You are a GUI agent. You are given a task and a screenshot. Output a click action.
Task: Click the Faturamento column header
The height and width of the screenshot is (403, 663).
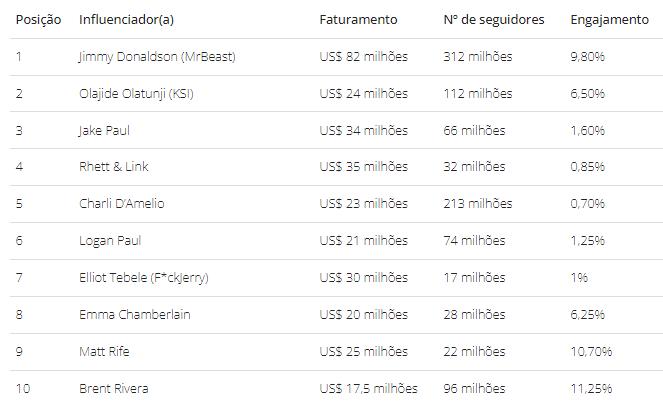point(358,20)
